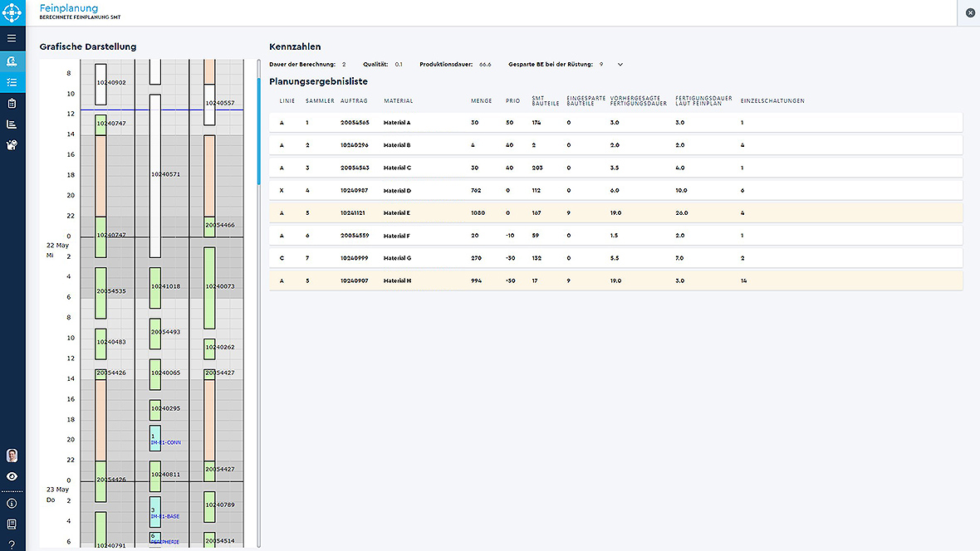Click the LINIE column header
980x551 pixels.
pos(287,100)
